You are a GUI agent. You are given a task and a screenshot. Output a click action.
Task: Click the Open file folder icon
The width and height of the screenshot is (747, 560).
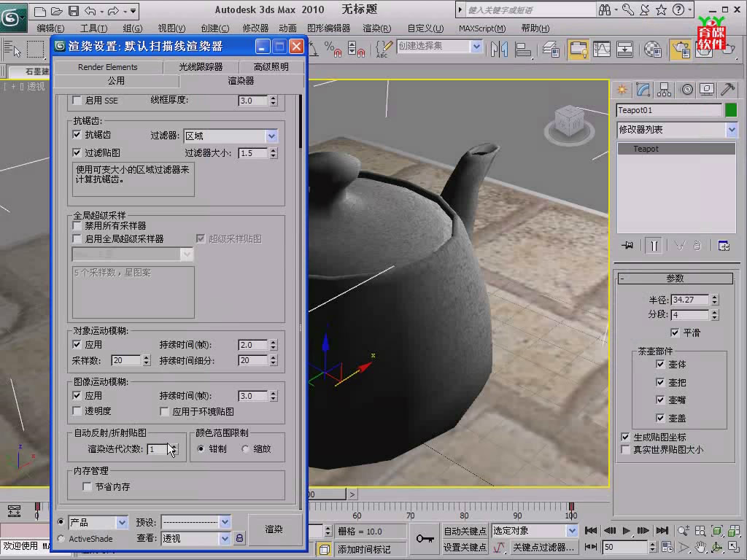(x=57, y=10)
